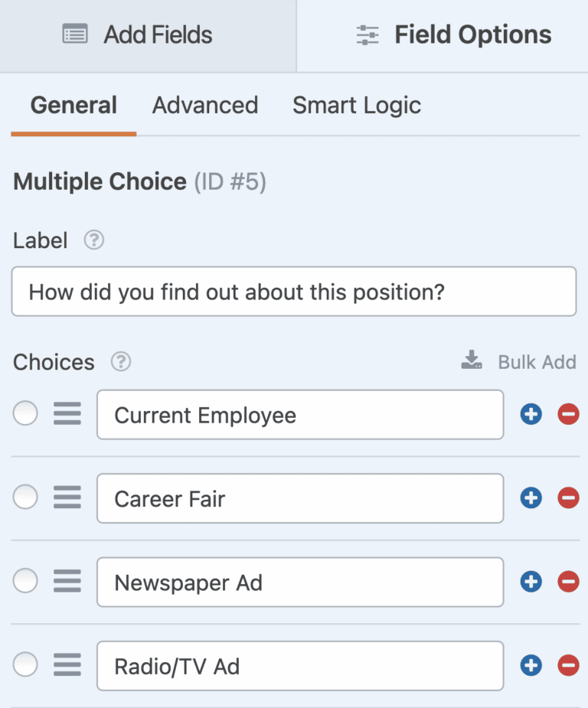Click inside the Label text field
Screen dimensions: 588x708
pos(294,292)
